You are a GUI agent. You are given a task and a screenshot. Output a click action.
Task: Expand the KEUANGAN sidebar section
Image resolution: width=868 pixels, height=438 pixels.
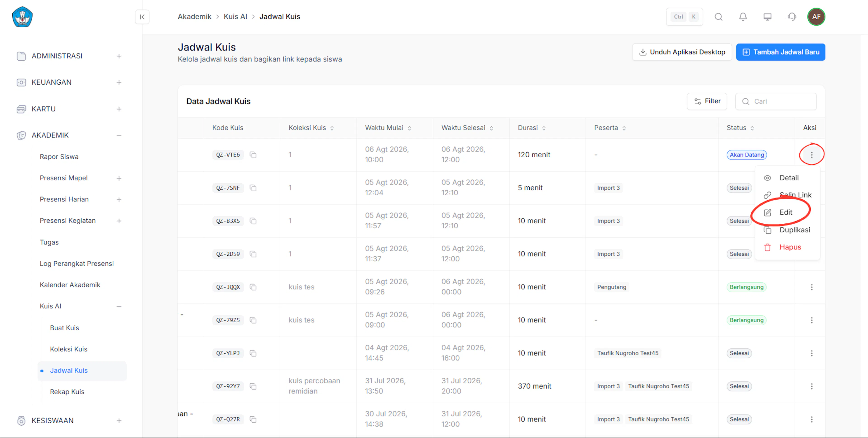[119, 82]
